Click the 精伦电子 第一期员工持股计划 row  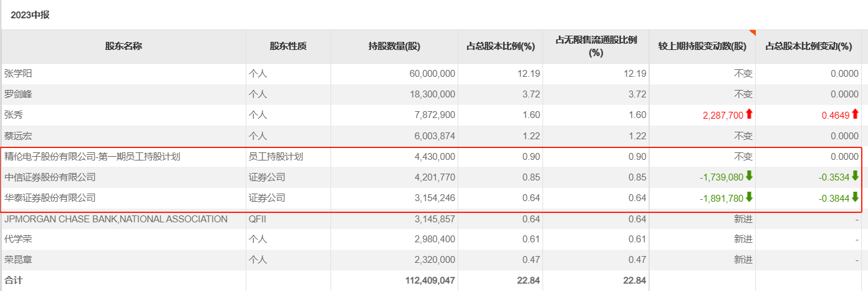pyautogui.click(x=92, y=157)
